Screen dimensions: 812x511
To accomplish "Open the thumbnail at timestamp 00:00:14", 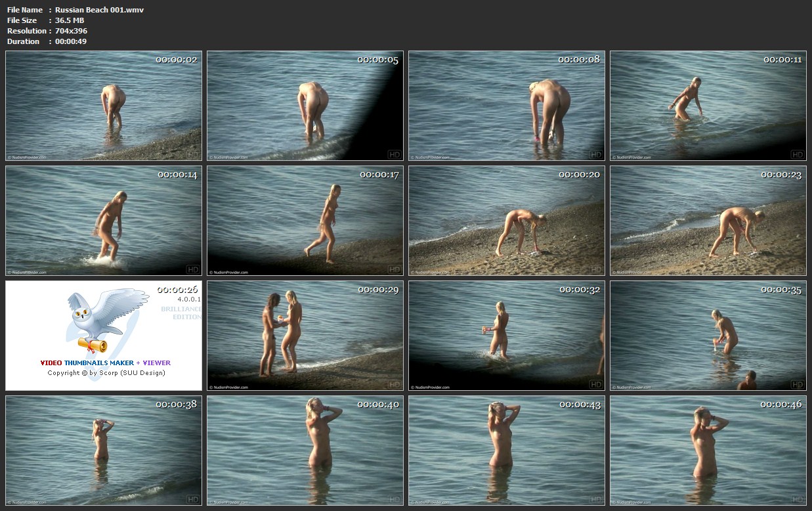I will (x=104, y=221).
